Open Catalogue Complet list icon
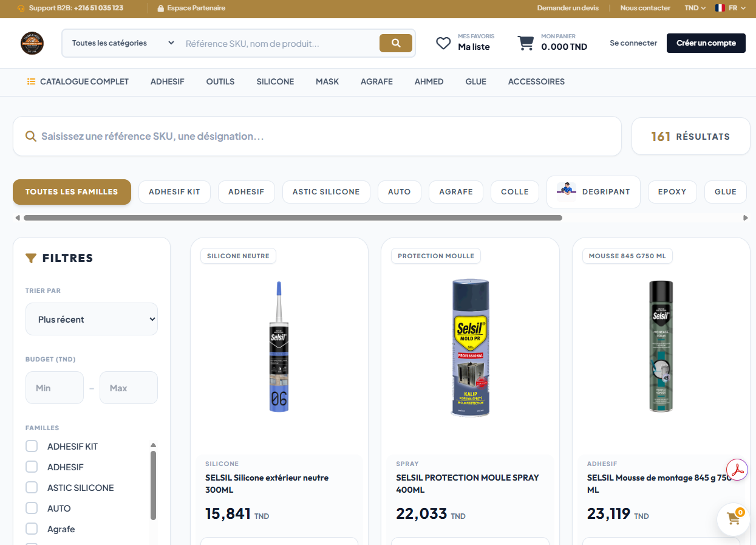Screen dimensions: 756x545 [x=31, y=81]
